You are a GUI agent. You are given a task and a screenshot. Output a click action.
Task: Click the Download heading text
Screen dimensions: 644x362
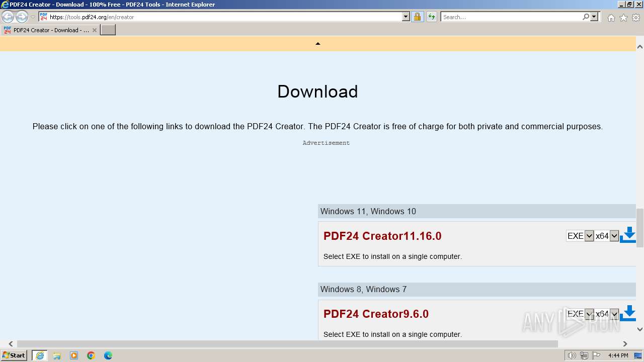click(317, 92)
